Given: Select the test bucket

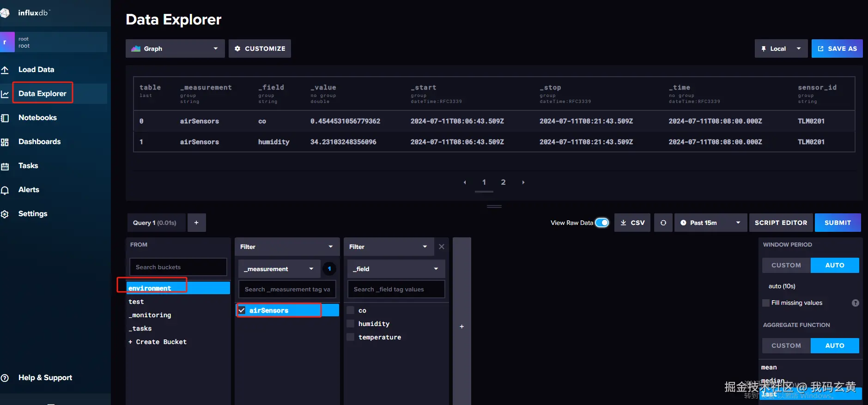Looking at the screenshot, I should pos(178,302).
